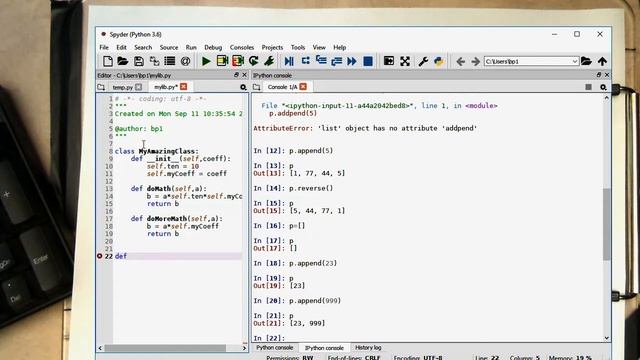640x360 pixels.
Task: Switch to the temp.py editor tab
Action: (x=122, y=87)
